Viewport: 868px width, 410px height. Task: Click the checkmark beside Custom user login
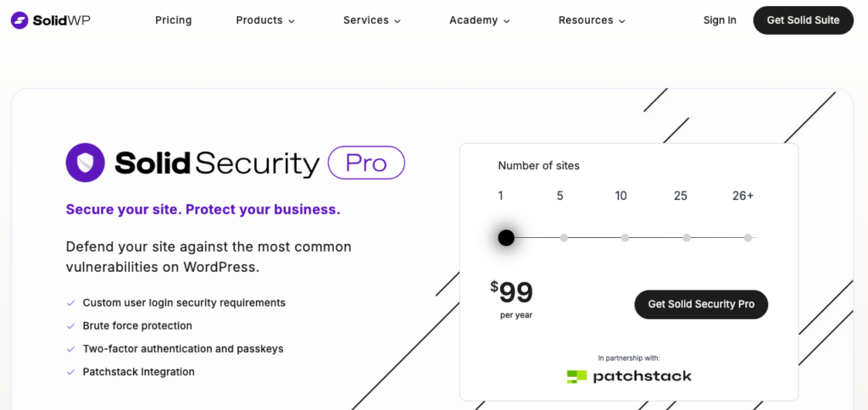point(70,303)
